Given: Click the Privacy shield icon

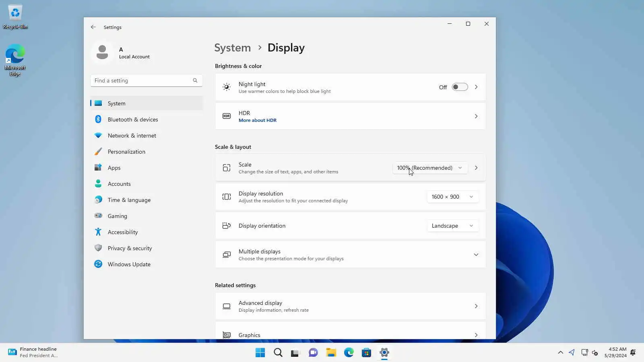Looking at the screenshot, I should (x=98, y=248).
